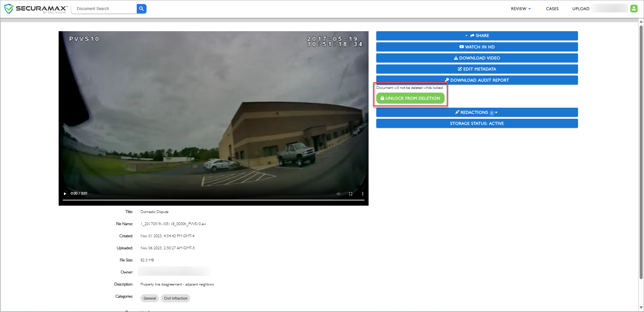Click DOWNLOAD VIDEO button
The image size is (644, 312).
(x=477, y=58)
